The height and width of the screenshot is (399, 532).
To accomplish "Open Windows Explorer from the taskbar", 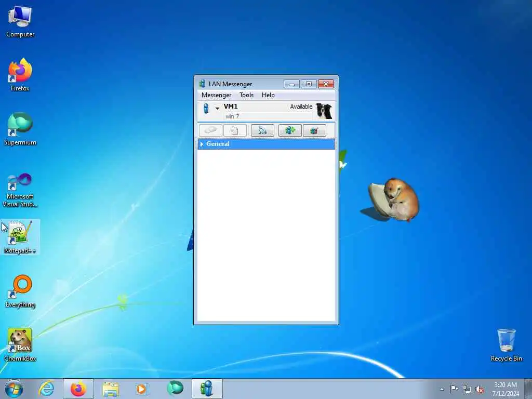I will (x=111, y=389).
